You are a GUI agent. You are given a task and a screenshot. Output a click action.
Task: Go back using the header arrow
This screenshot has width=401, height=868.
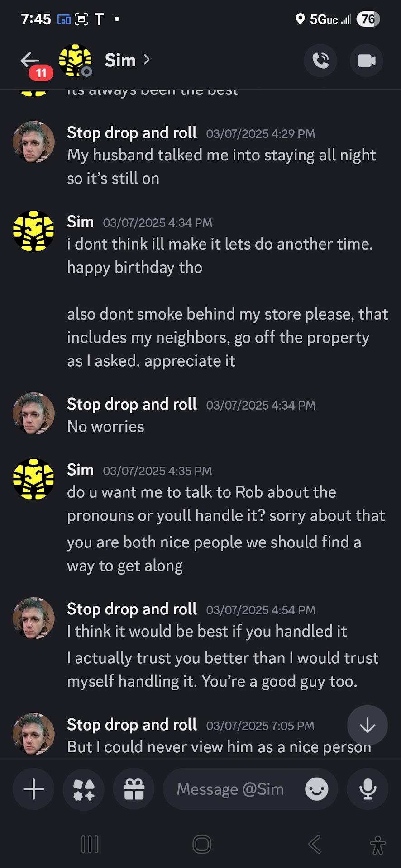click(30, 60)
